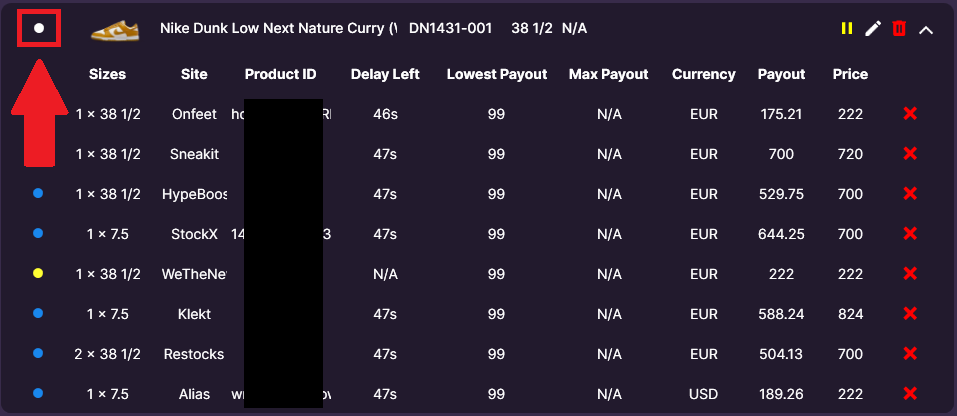Remove the Klekt row
Image resolution: width=957 pixels, height=416 pixels.
[910, 314]
